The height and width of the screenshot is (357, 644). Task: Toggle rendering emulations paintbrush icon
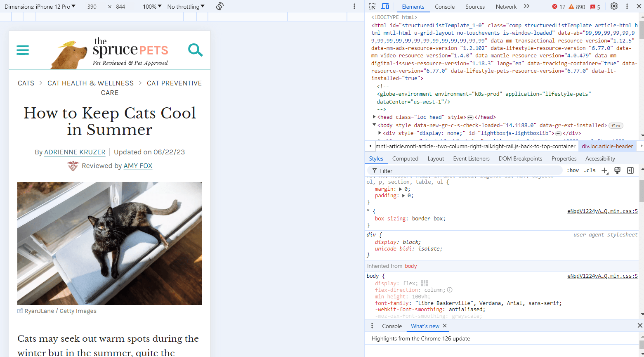tap(617, 170)
